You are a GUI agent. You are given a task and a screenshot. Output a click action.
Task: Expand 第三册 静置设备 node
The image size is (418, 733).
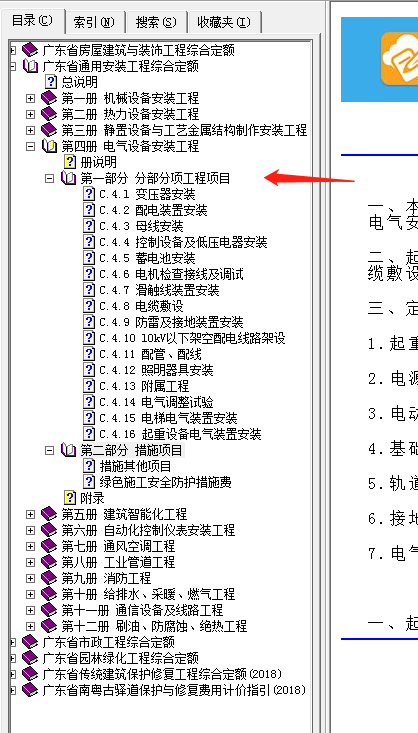(x=30, y=130)
